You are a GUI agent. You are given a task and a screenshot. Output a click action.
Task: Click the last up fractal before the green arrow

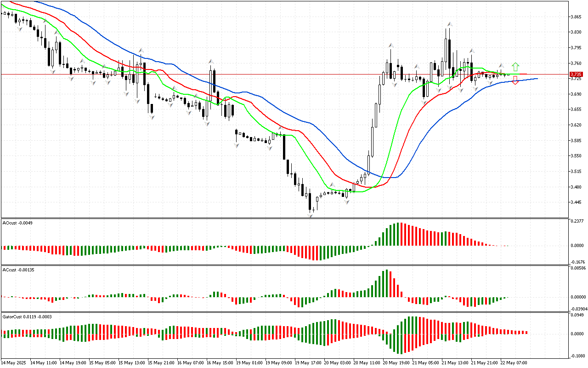502,66
